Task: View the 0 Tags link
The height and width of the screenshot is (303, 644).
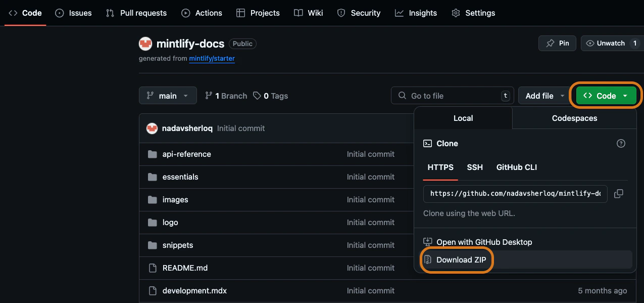Action: 271,96
